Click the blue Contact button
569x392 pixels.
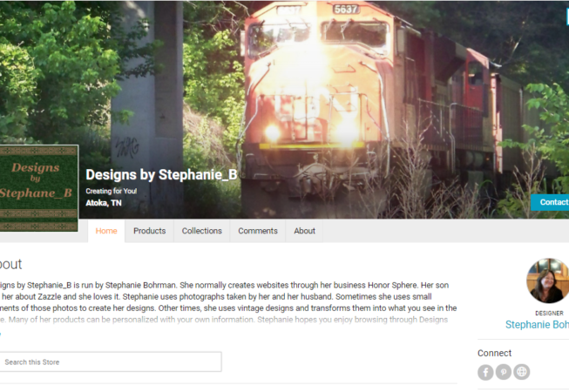tap(550, 202)
